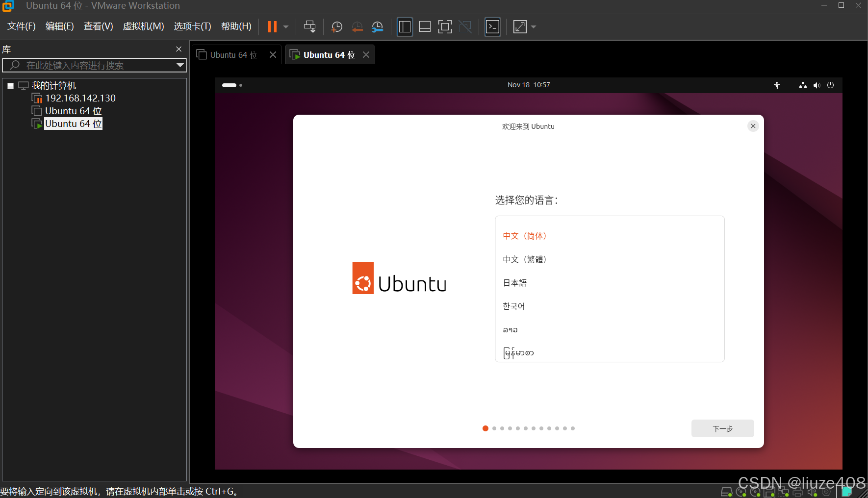The width and height of the screenshot is (868, 498).
Task: Select the 192.168.142.130 library entry
Action: [80, 98]
